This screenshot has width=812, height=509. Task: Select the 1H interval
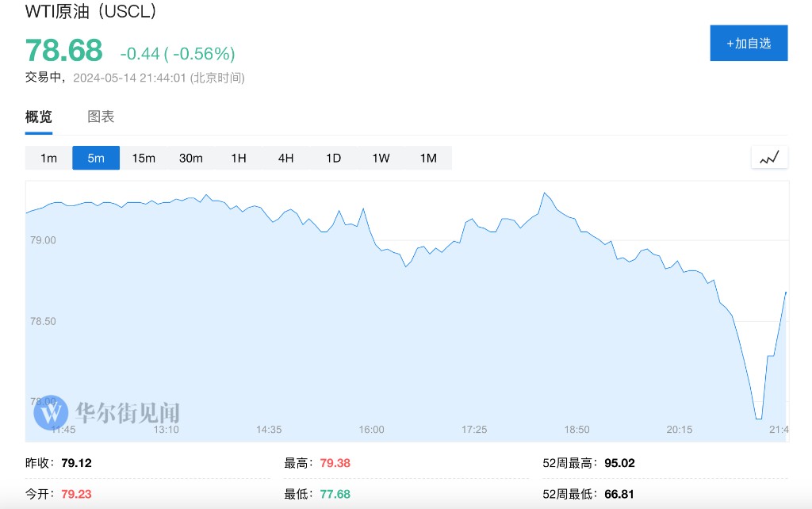(239, 158)
